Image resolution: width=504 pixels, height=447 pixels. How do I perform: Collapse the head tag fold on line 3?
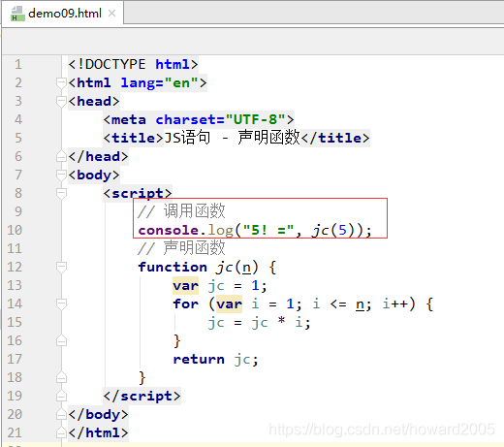(x=61, y=101)
